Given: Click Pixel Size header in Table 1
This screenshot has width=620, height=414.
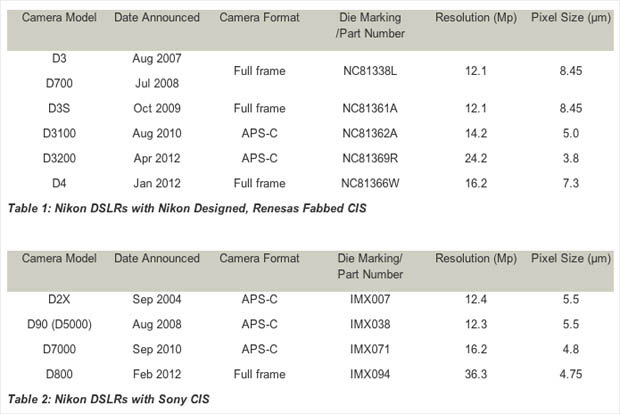Looking at the screenshot, I should coord(571,17).
